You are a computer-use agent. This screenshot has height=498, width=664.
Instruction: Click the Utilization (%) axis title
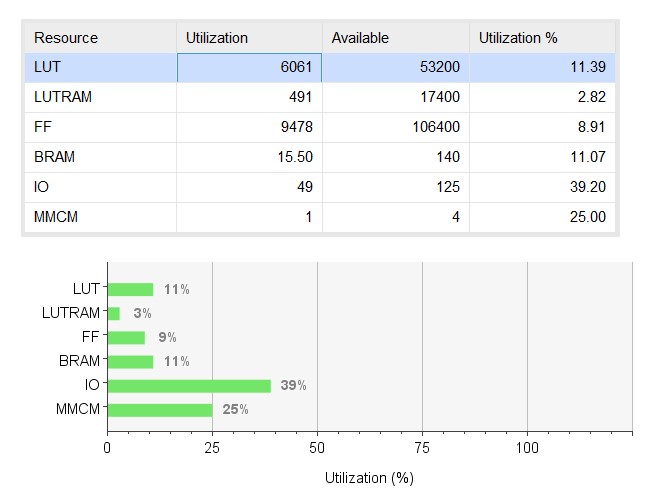369,478
